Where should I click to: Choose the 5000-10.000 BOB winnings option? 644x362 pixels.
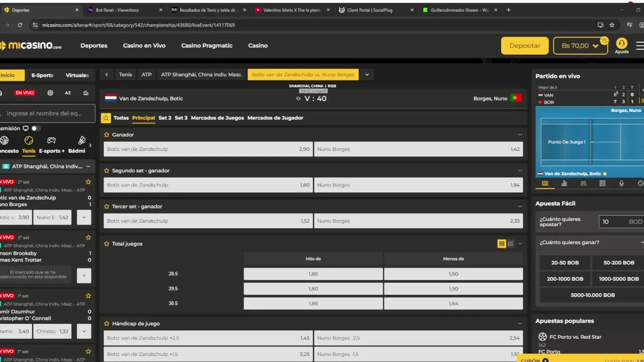593,295
